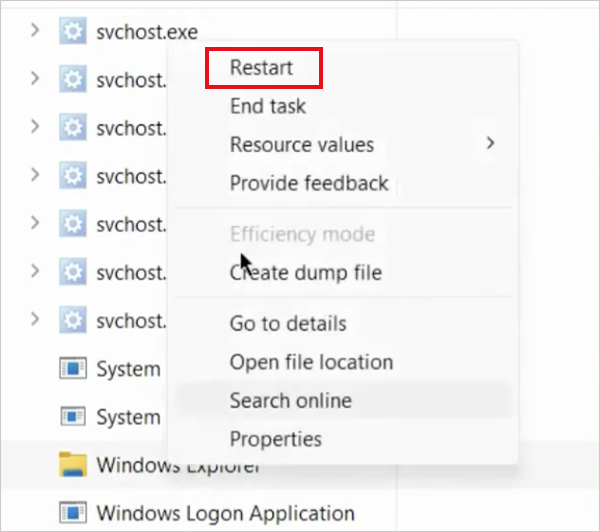Screen dimensions: 600x532
Task: Click the Windows Explorer folder icon
Action: [73, 465]
